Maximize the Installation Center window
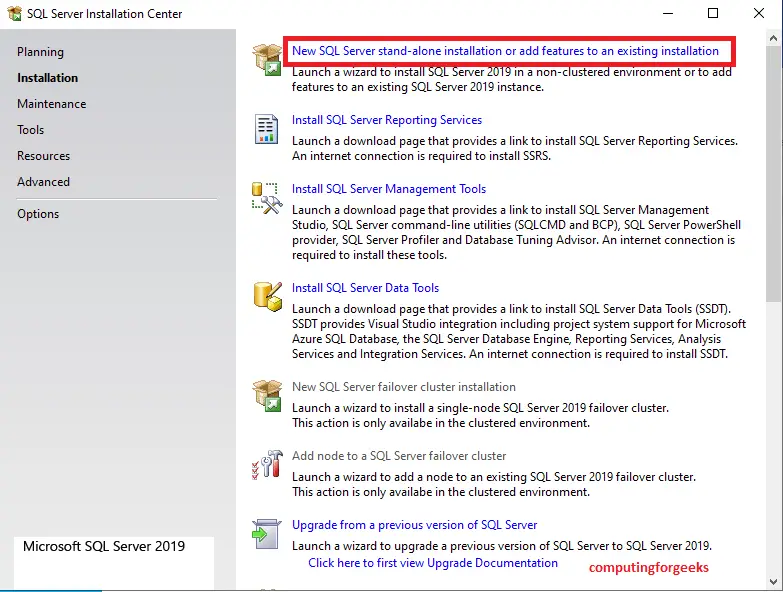The image size is (783, 592). (713, 13)
